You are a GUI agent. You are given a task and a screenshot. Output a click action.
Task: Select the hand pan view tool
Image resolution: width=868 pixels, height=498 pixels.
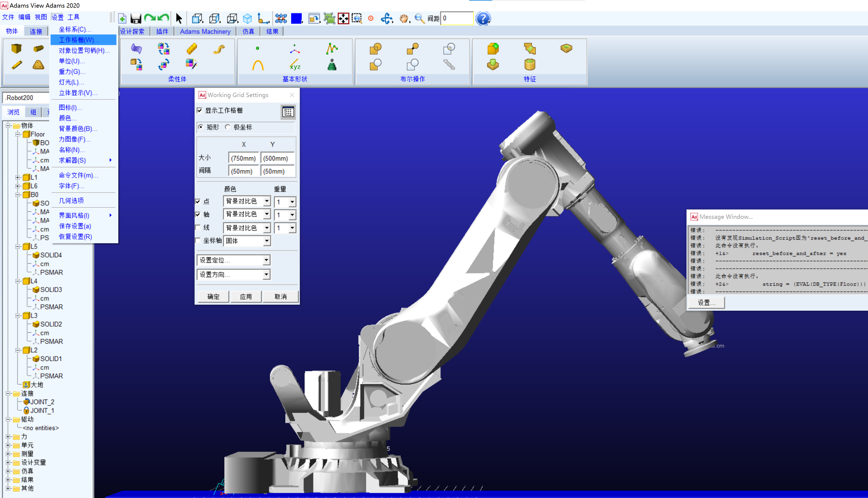click(x=404, y=18)
